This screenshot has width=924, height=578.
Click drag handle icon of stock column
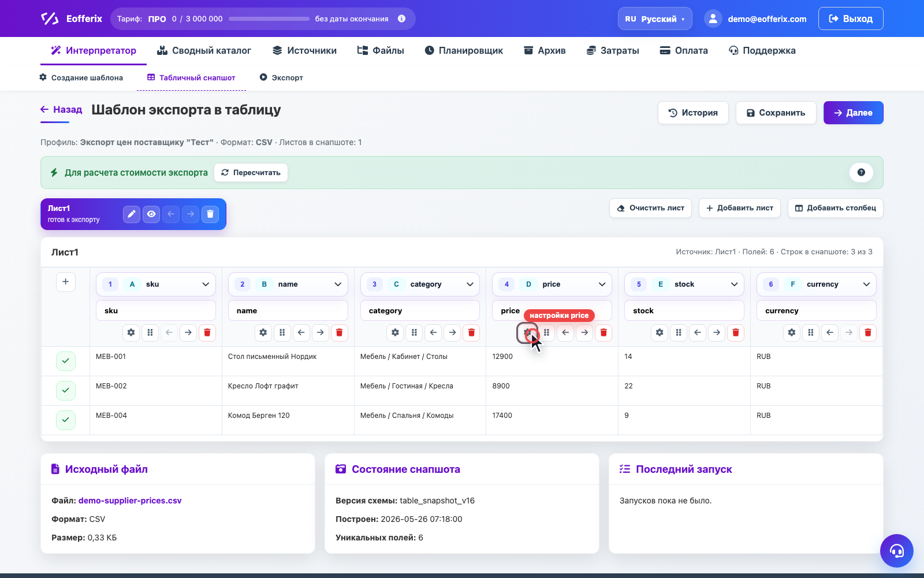click(679, 332)
